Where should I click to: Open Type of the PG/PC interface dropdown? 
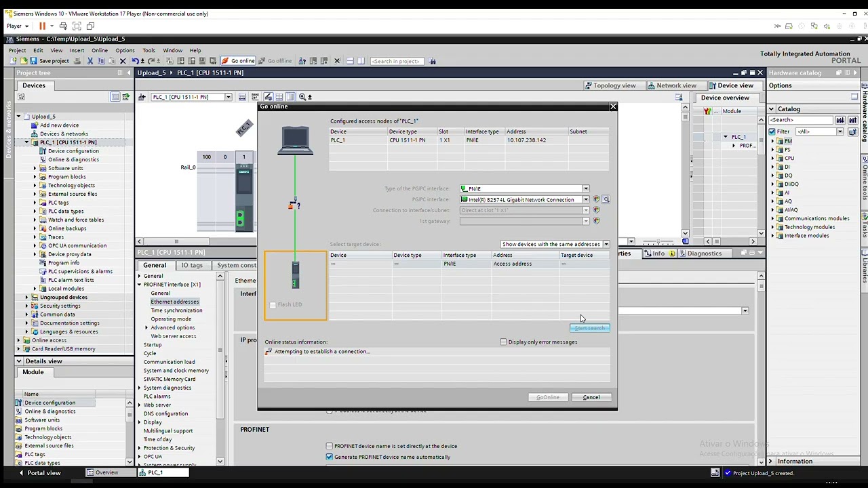(x=586, y=188)
